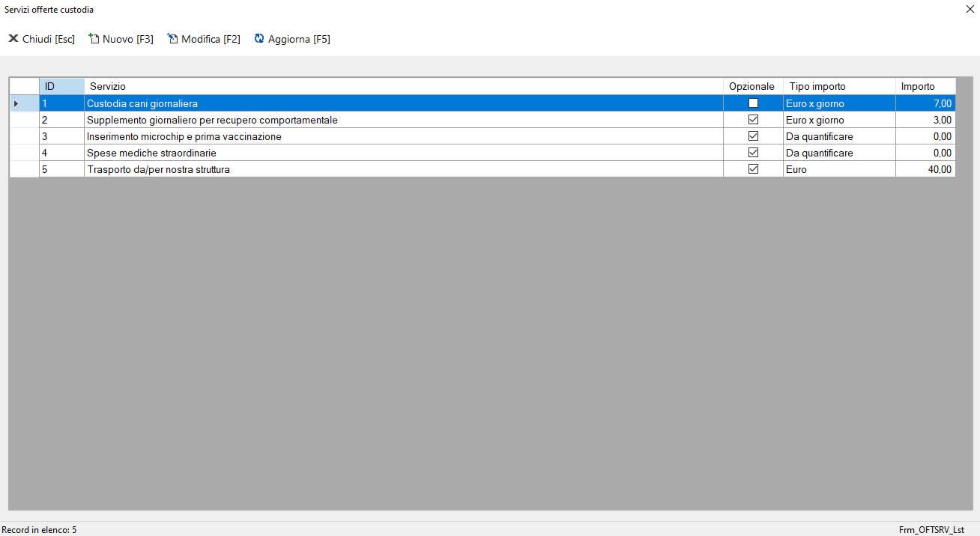The height and width of the screenshot is (536, 980).
Task: Uncheck Opzionale for Inserimento microchip row
Action: tap(753, 136)
